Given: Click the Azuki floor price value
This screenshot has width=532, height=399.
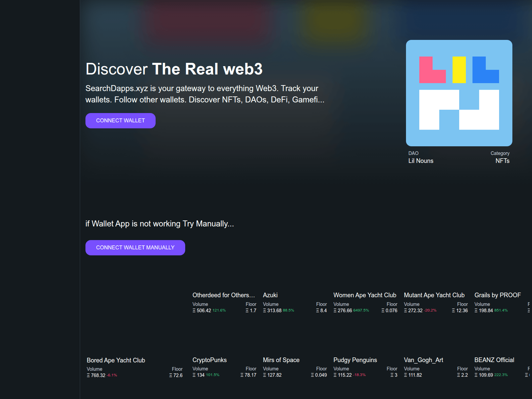Looking at the screenshot, I should coord(320,310).
